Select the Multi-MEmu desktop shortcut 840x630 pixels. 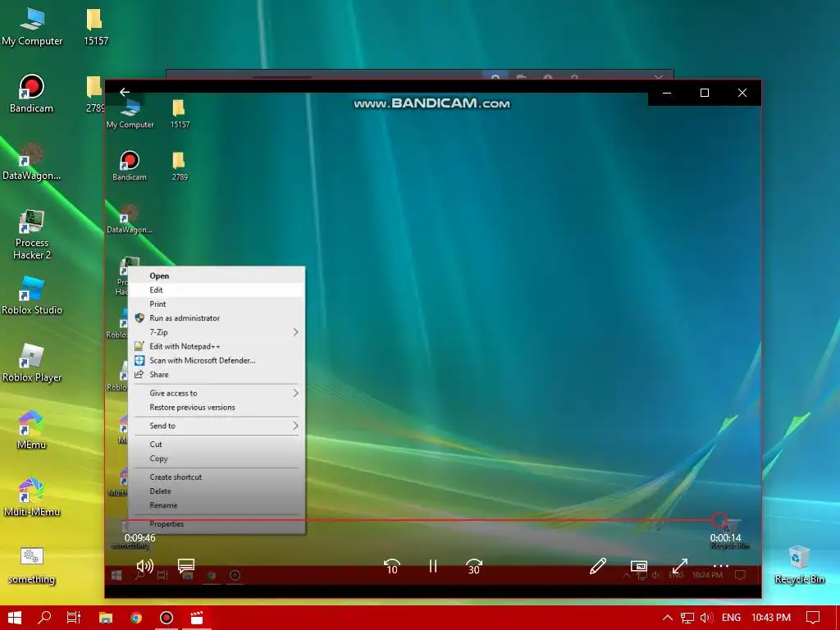[32, 498]
